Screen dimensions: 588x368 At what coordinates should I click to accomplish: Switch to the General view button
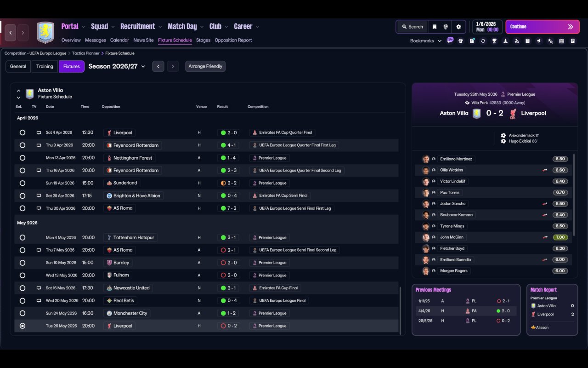[18, 66]
